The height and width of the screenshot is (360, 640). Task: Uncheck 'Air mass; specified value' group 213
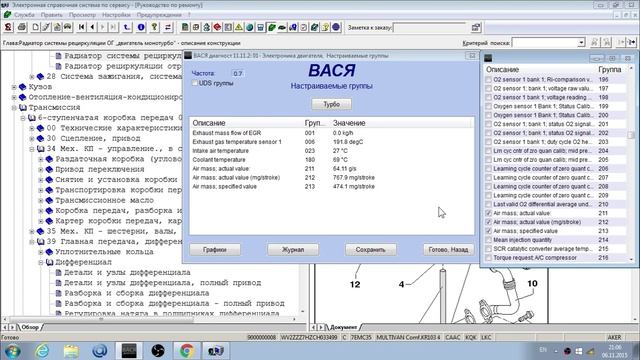488,231
